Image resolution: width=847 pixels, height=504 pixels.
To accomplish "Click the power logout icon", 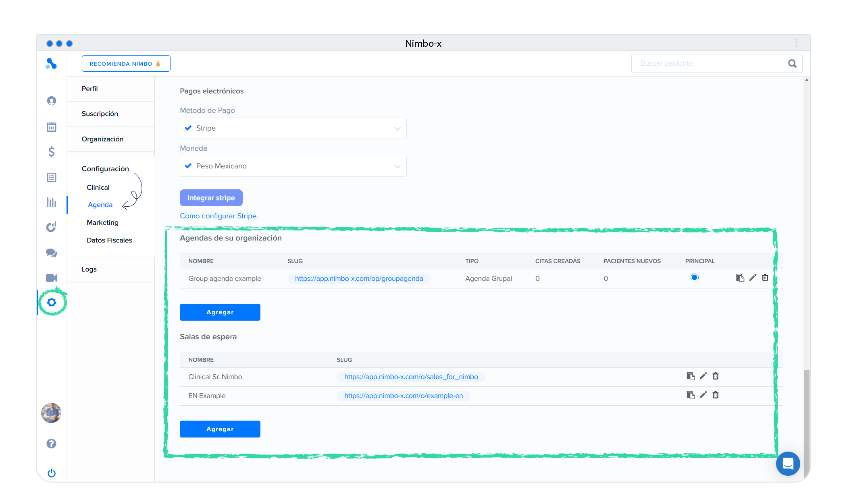I will point(52,473).
